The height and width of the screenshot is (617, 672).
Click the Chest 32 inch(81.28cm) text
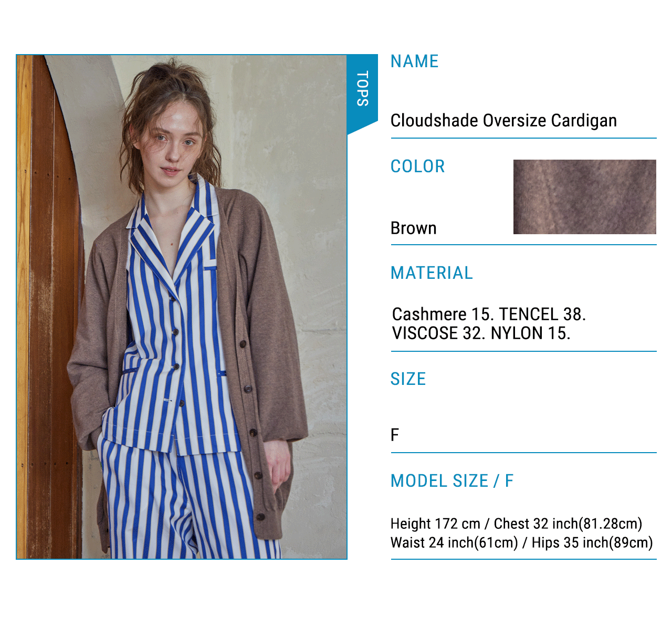pos(568,524)
